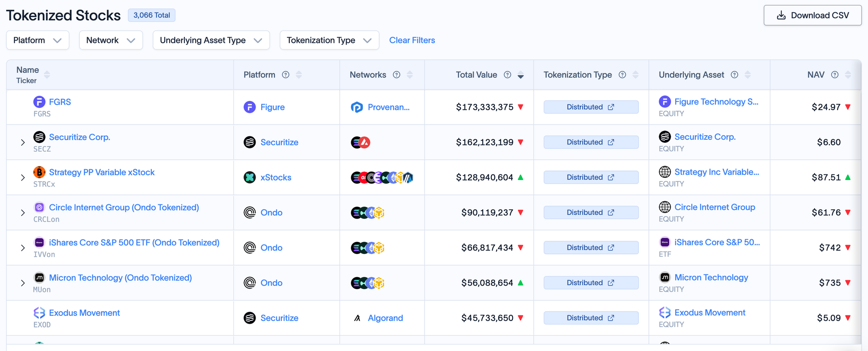
Task: Click the Distributed badge in FGRS row
Action: (x=591, y=107)
